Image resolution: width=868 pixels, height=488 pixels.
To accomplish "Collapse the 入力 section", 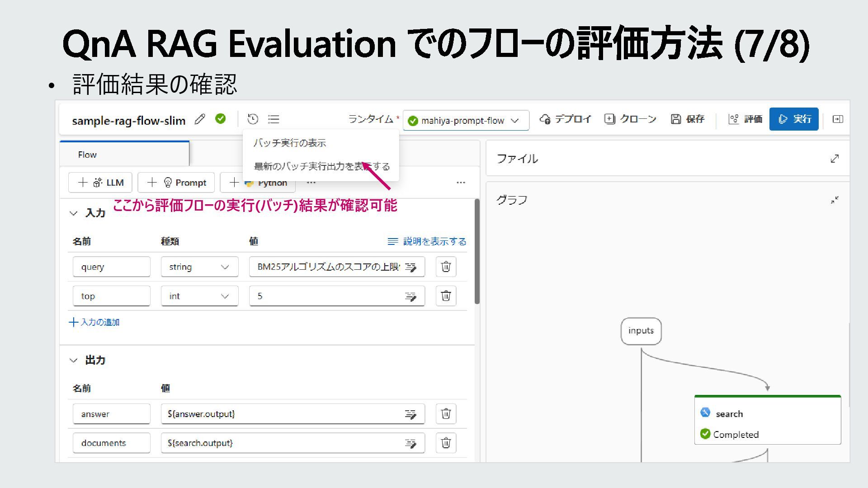I will [x=74, y=213].
